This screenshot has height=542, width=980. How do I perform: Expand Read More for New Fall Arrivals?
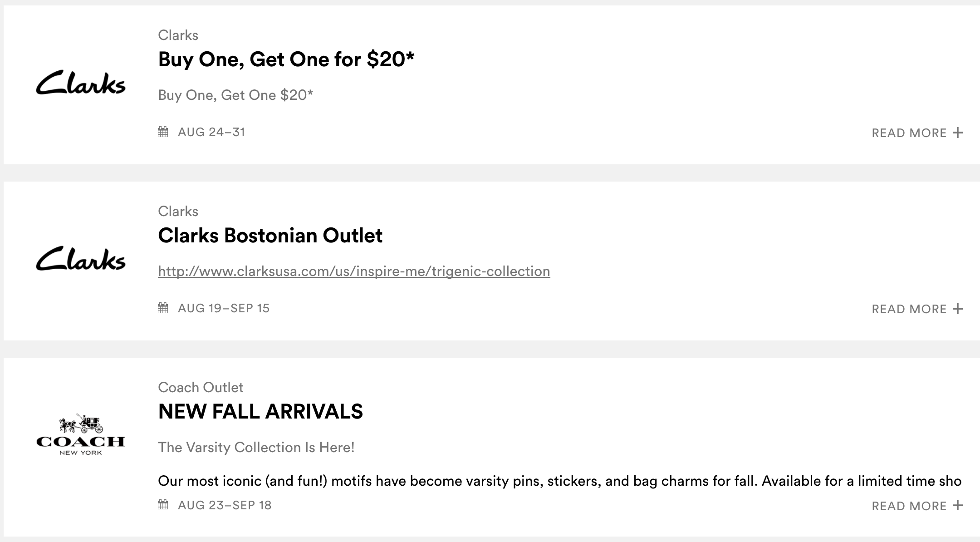(x=909, y=506)
